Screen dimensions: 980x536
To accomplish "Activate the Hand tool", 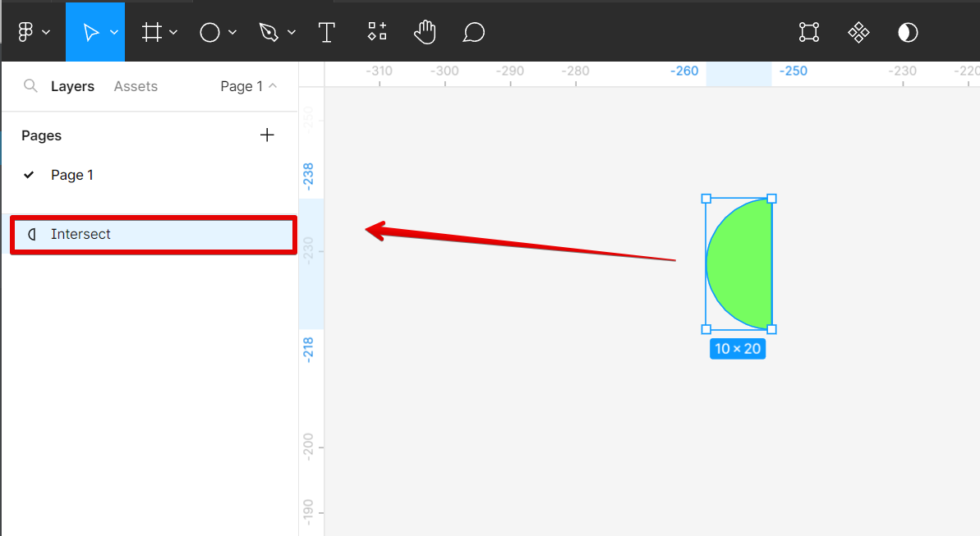I will [x=425, y=32].
